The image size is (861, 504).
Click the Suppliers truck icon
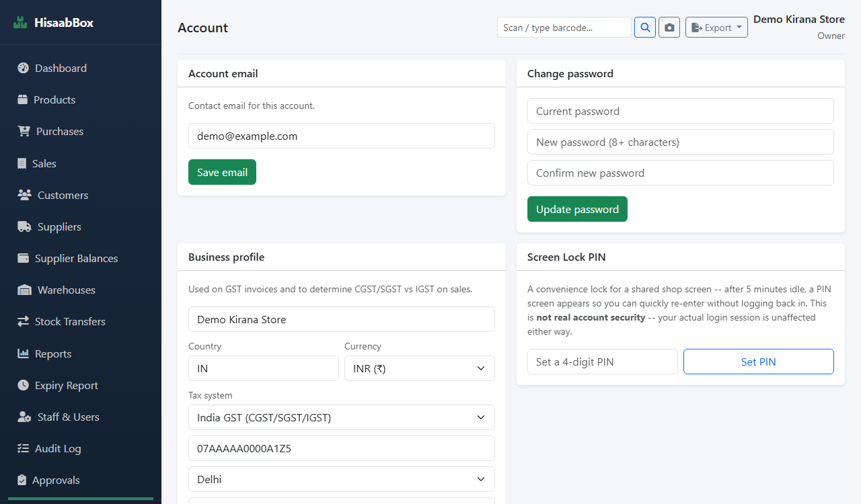[25, 226]
